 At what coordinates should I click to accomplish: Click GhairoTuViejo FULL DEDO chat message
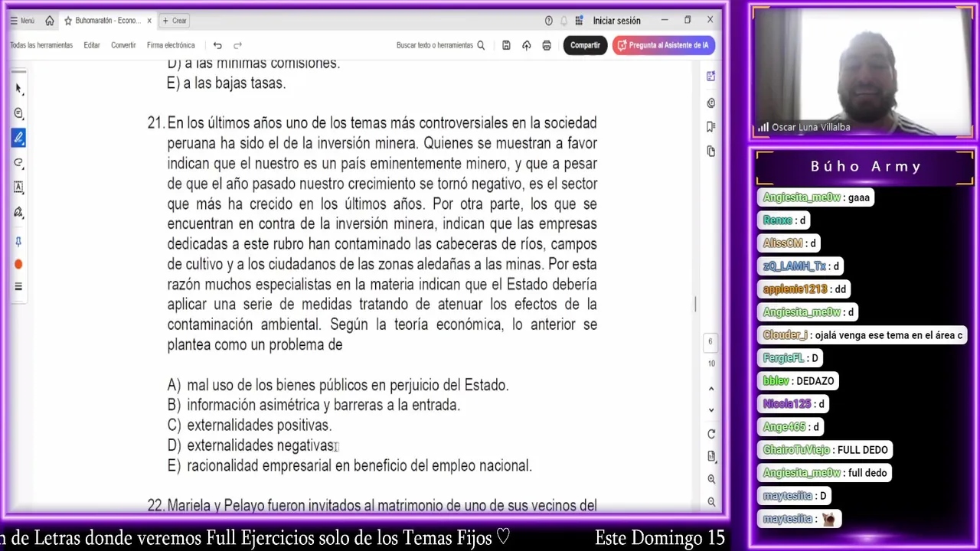825,450
